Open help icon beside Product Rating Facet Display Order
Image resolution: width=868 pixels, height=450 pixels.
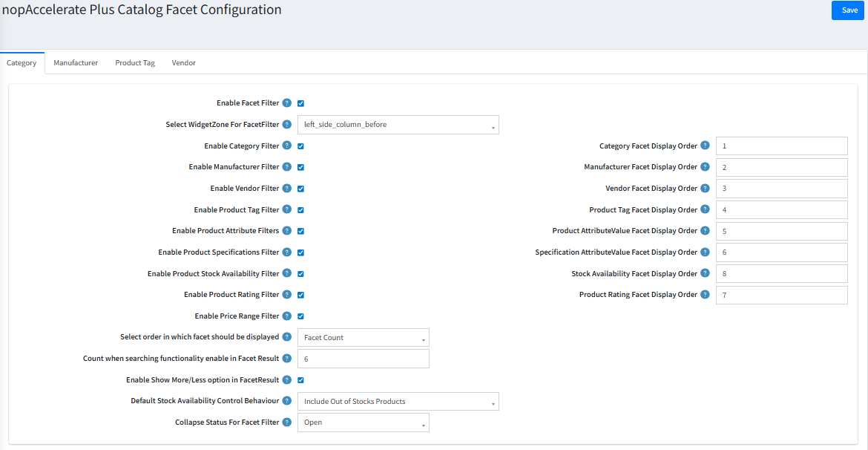tap(704, 294)
